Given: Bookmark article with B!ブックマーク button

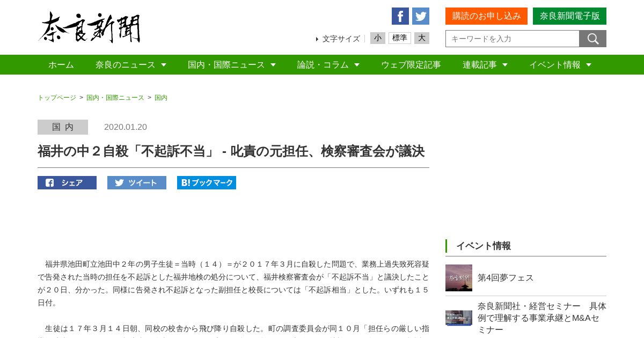Looking at the screenshot, I should (x=207, y=182).
